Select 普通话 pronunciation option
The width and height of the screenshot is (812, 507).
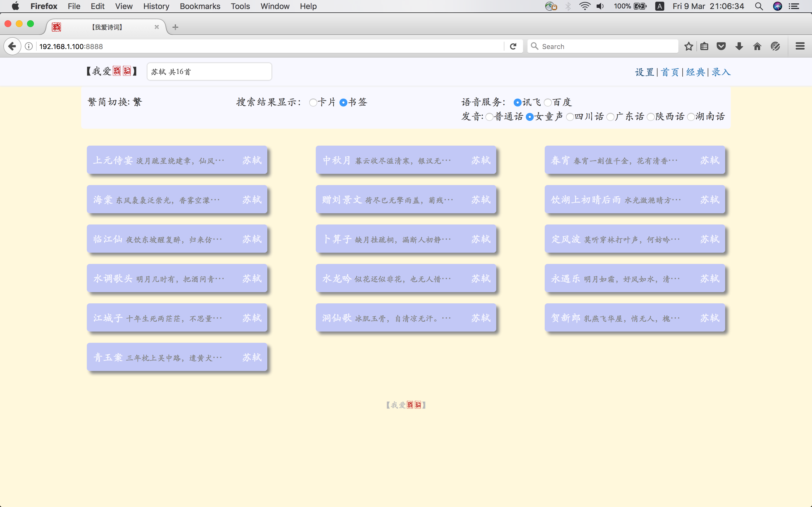pos(489,117)
